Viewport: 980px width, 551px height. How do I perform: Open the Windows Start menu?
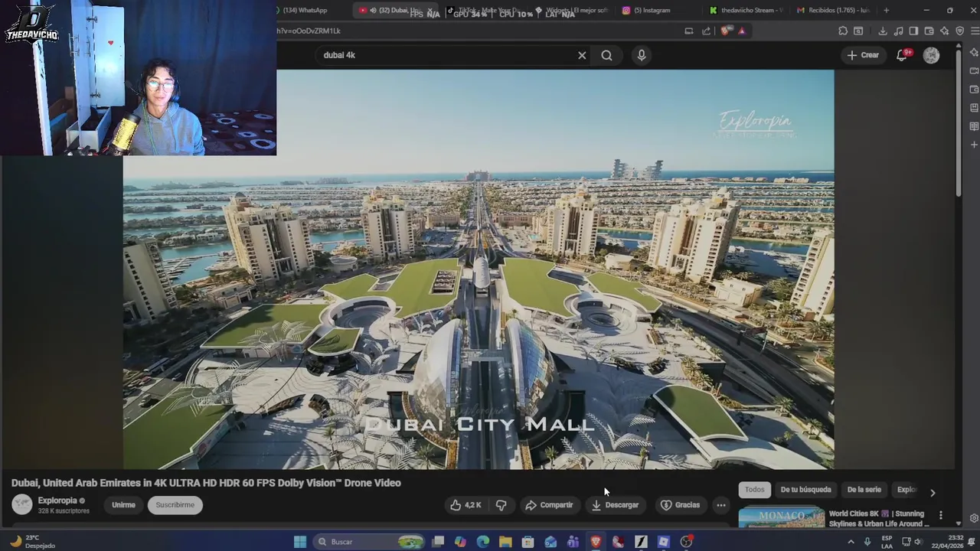pyautogui.click(x=300, y=542)
